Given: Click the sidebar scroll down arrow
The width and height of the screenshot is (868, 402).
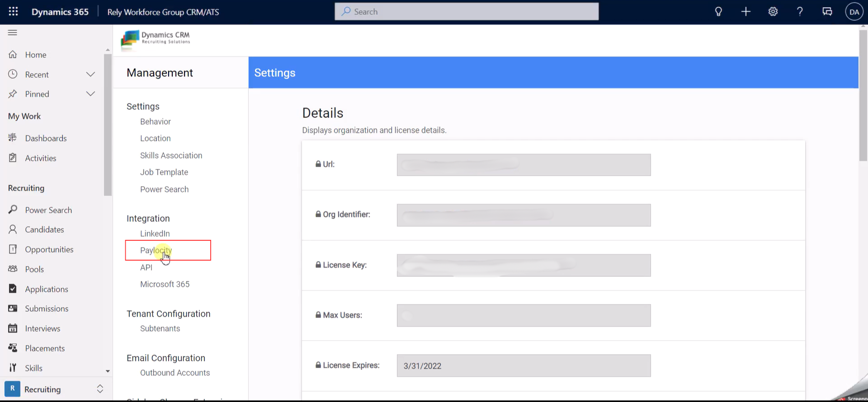Looking at the screenshot, I should (x=108, y=371).
